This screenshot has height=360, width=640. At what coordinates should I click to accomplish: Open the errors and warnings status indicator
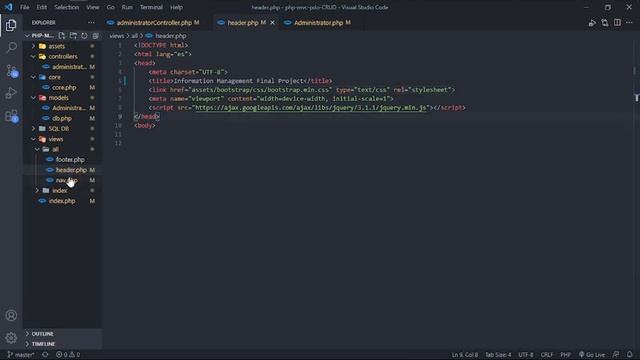68,355
